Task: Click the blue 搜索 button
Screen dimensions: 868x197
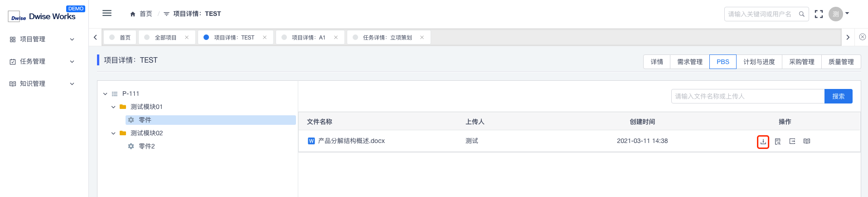Action: coord(839,96)
